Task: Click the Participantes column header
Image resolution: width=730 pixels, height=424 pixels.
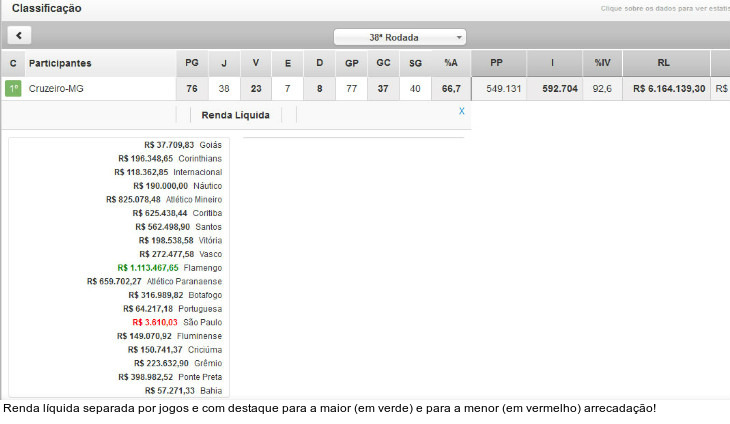Action: pos(60,63)
